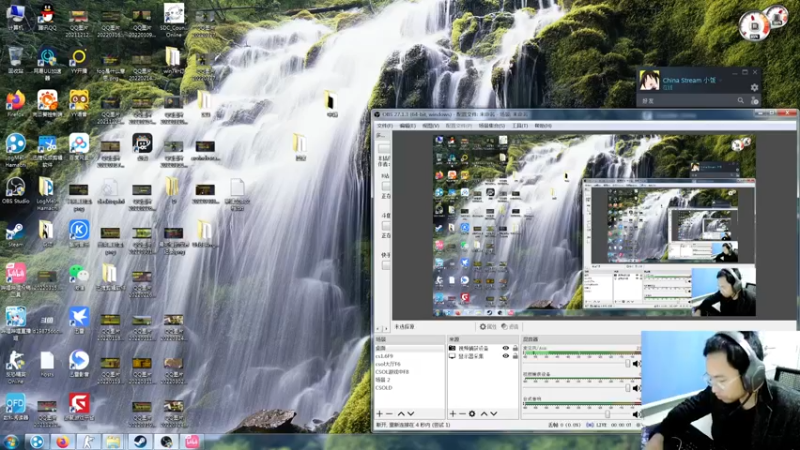Click the OBS preview canvas
Screen dimensions: 800x450
pyautogui.click(x=594, y=226)
